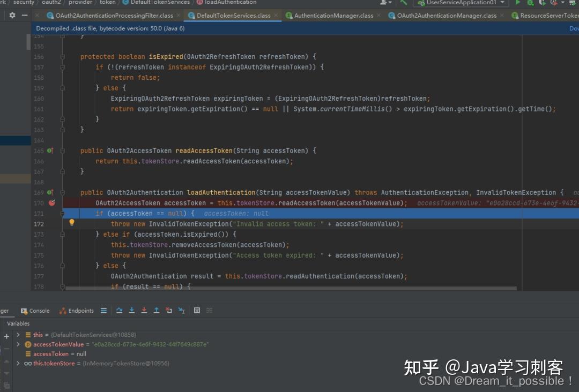The width and height of the screenshot is (579, 392).
Task: Start debugging with the bug icon
Action: point(530,3)
